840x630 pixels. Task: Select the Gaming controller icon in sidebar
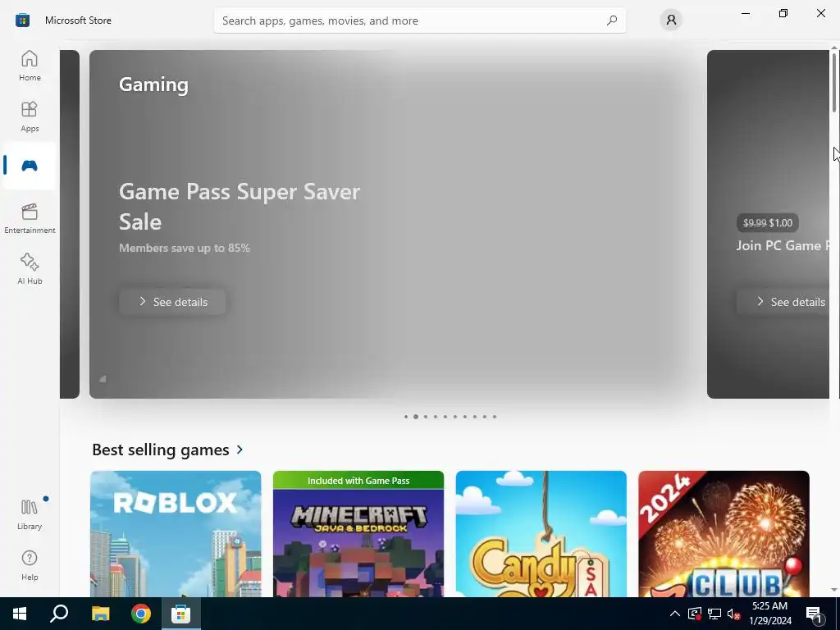coord(30,166)
